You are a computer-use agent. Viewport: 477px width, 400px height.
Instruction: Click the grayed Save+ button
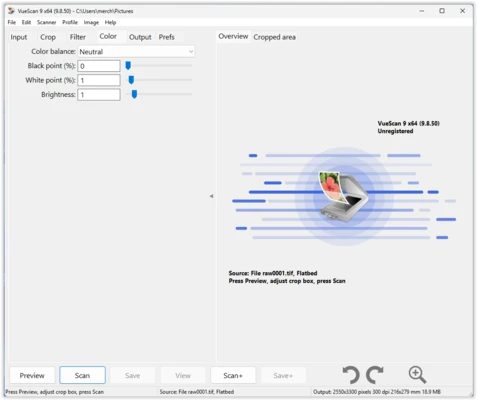coord(283,375)
